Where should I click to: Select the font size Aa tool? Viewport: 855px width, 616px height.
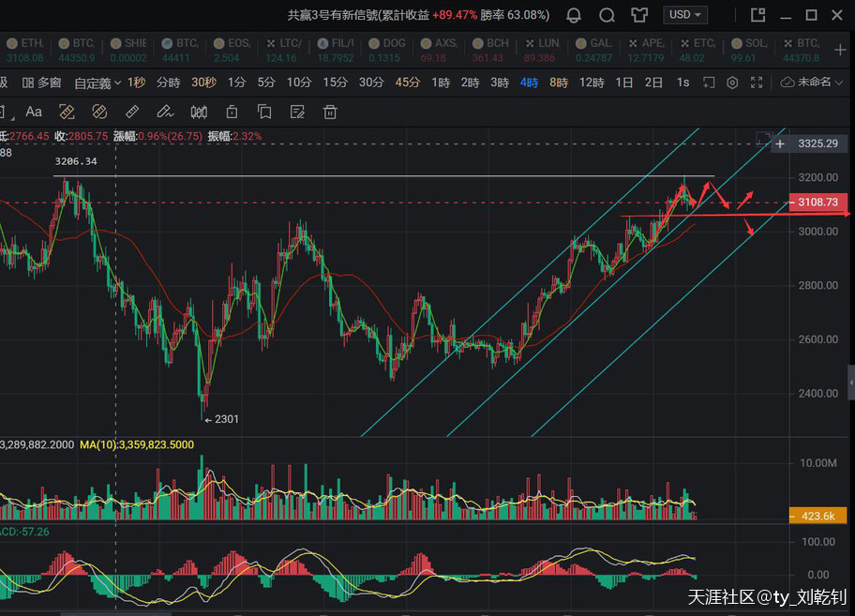(x=34, y=113)
